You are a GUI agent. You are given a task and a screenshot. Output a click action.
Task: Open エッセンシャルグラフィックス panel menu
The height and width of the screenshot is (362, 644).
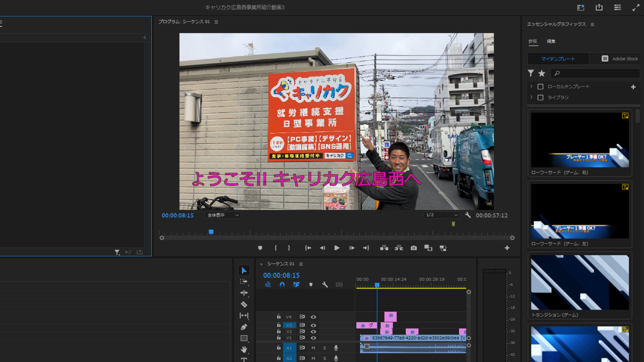(592, 24)
